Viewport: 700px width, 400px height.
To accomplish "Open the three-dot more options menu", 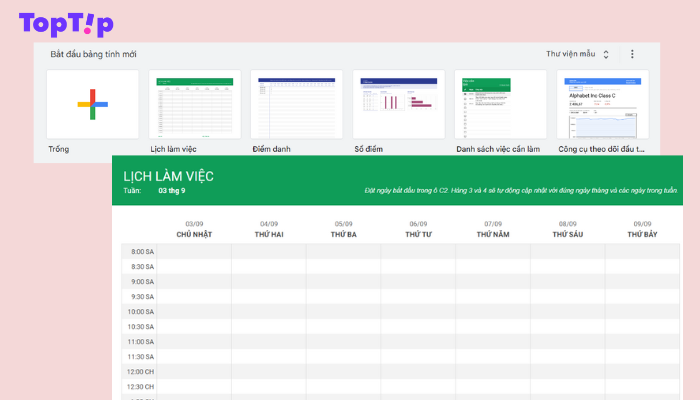I will click(632, 54).
